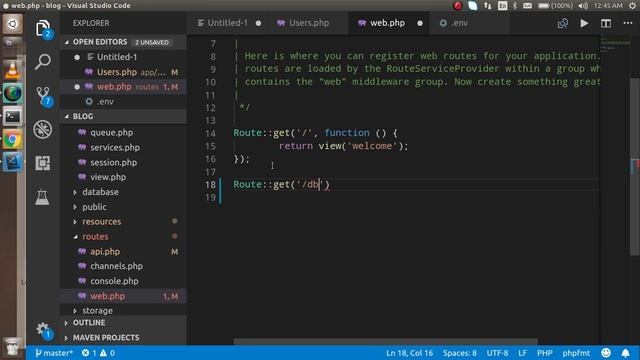
Task: Click Ln 18, Col 16 position indicator
Action: tap(409, 353)
